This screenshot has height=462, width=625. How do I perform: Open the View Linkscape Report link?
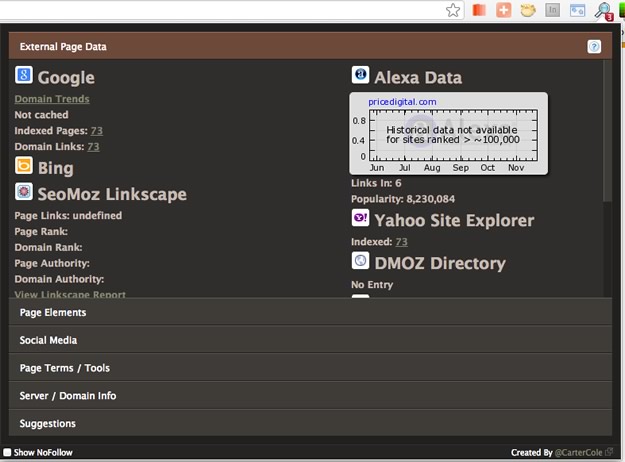click(70, 294)
